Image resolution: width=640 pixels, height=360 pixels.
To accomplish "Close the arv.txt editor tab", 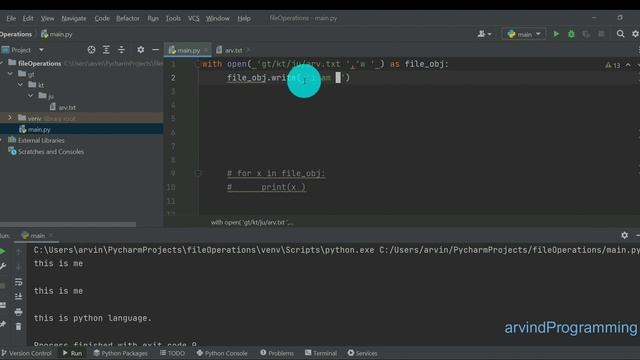I will pos(248,50).
